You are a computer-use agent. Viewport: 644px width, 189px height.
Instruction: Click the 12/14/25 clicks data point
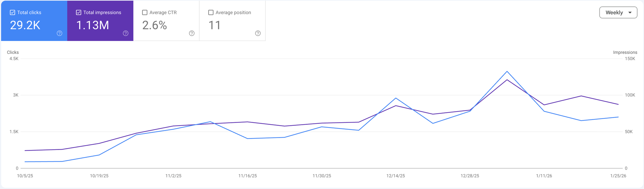click(396, 98)
